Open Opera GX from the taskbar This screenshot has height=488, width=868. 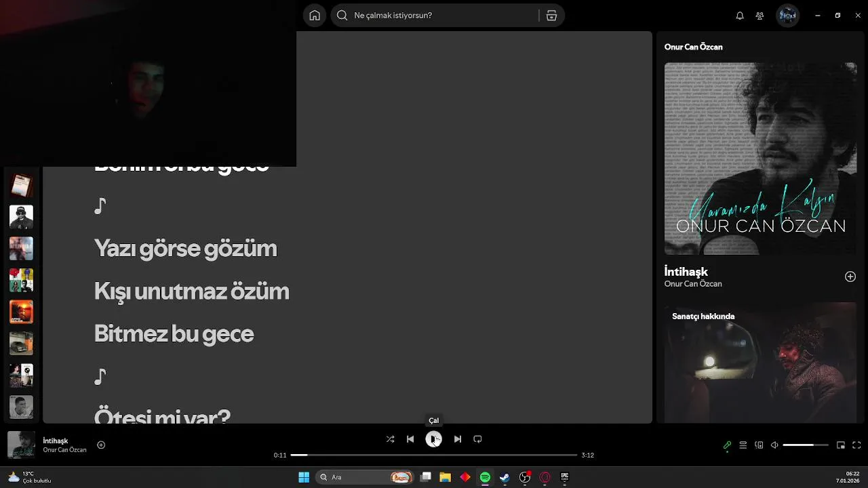[545, 477]
